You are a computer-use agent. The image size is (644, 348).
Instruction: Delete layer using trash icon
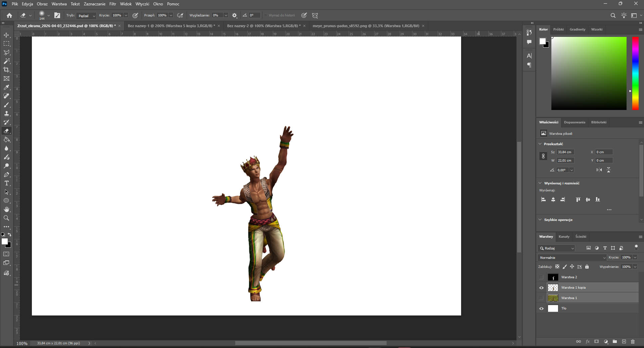click(x=633, y=342)
